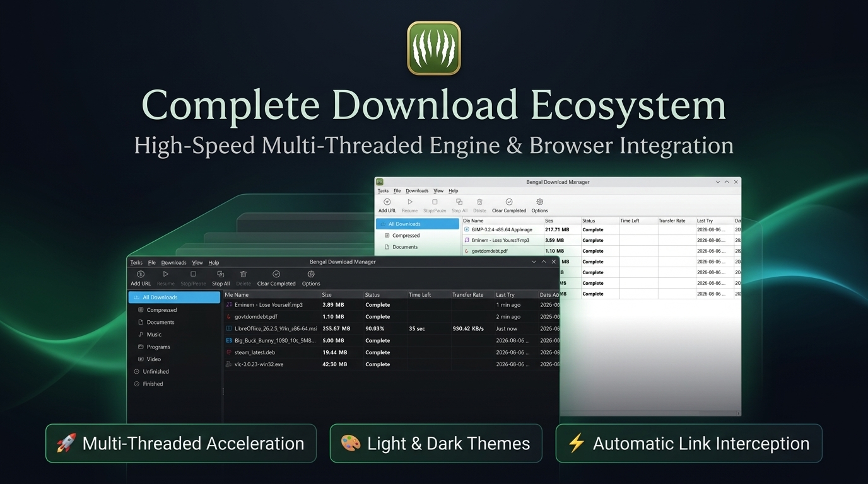Click the 90.03% progress status, LibreOffice row

pyautogui.click(x=375, y=329)
